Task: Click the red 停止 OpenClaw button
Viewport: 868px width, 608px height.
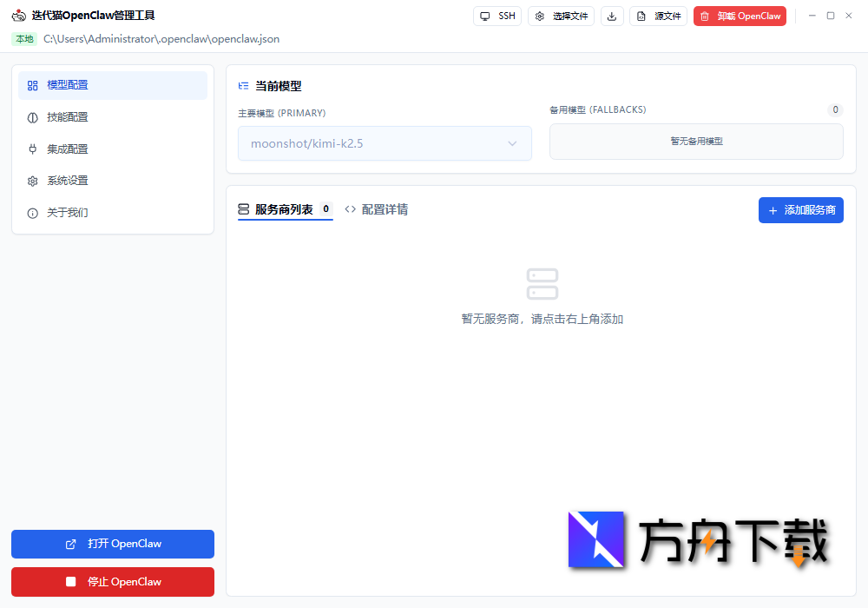Action: pyautogui.click(x=112, y=582)
